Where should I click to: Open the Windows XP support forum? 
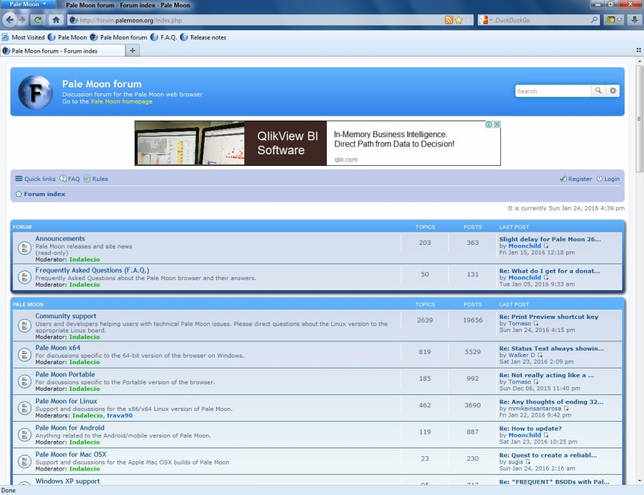[x=68, y=481]
